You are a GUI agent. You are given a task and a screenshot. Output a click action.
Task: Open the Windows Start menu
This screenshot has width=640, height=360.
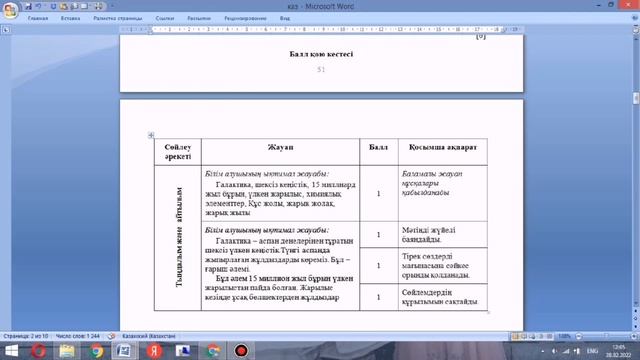[x=11, y=351]
